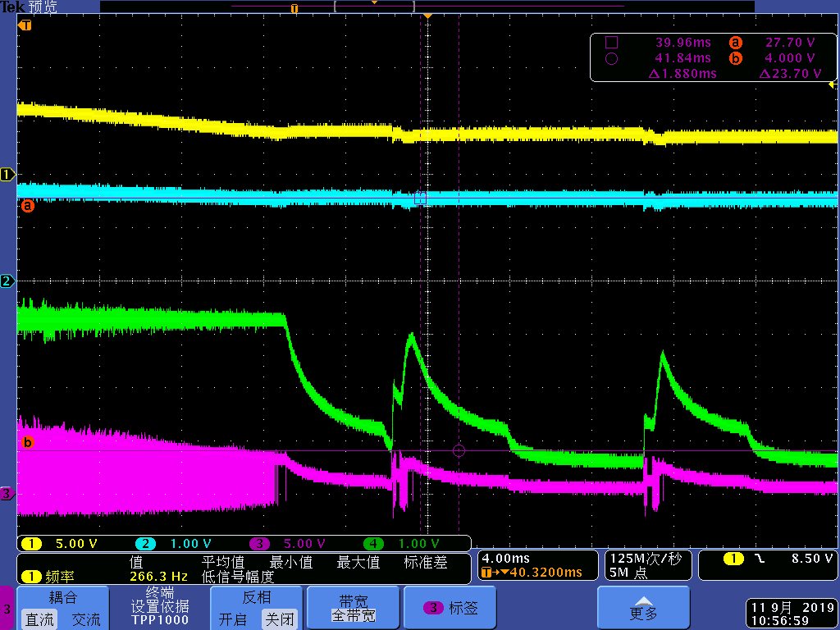This screenshot has width=840, height=630.
Task: Click the 低信号幅度 low amplitude warning
Action: 237,577
